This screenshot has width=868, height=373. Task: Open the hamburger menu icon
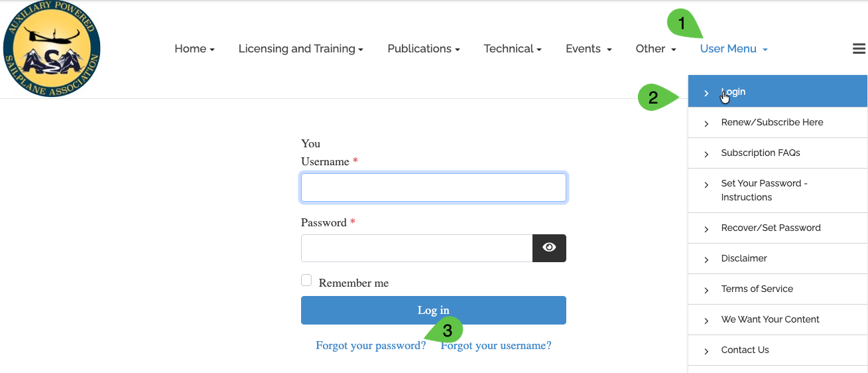(x=859, y=48)
